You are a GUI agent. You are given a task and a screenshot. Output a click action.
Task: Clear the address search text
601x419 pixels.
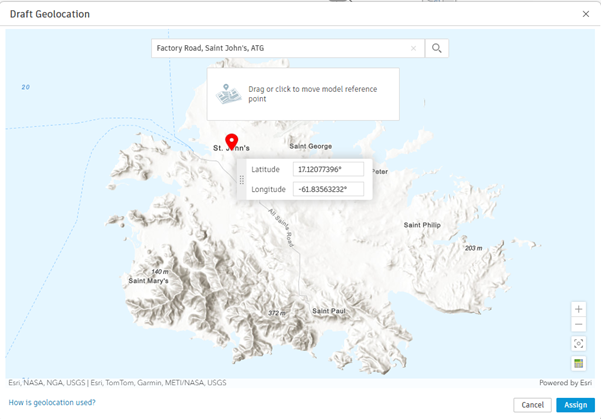click(413, 48)
